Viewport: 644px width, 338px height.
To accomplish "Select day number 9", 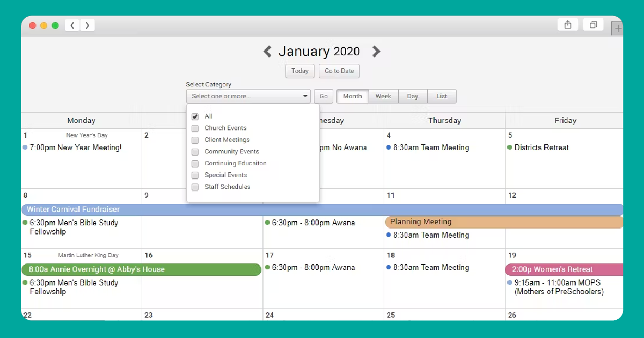I will pyautogui.click(x=147, y=195).
